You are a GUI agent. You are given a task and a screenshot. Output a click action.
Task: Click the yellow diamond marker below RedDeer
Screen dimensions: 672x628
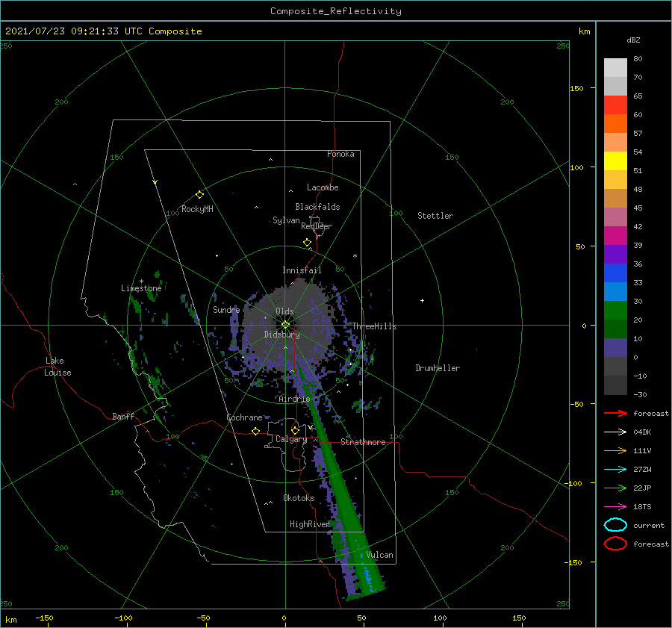point(308,243)
